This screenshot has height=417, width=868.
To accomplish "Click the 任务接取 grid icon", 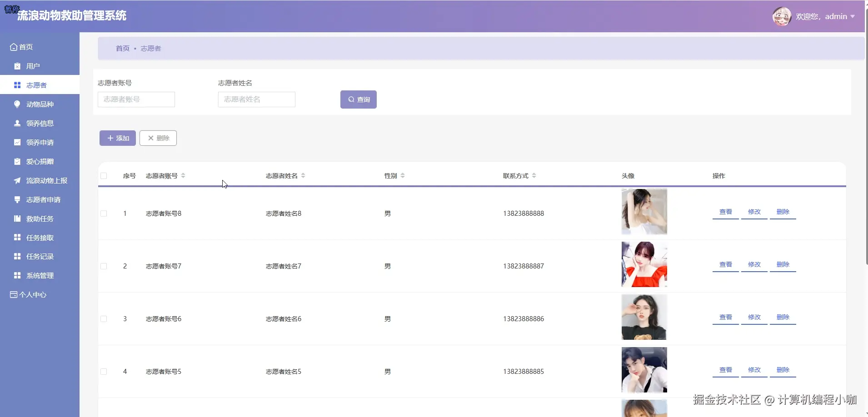I will click(x=17, y=238).
